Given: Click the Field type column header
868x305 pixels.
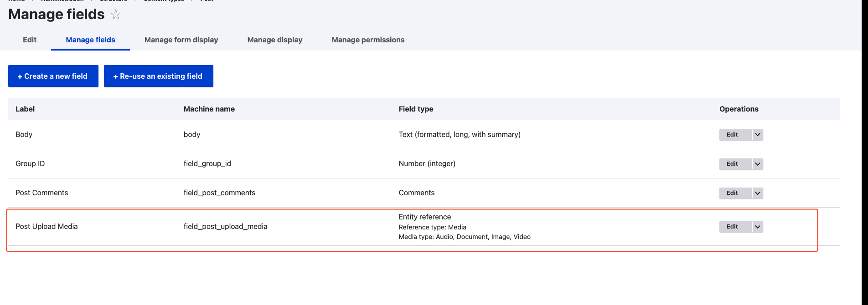Looking at the screenshot, I should (x=416, y=109).
